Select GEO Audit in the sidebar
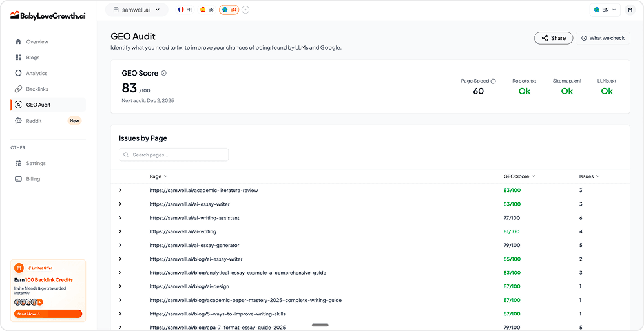Screen dimensions: 644x331 [48, 105]
